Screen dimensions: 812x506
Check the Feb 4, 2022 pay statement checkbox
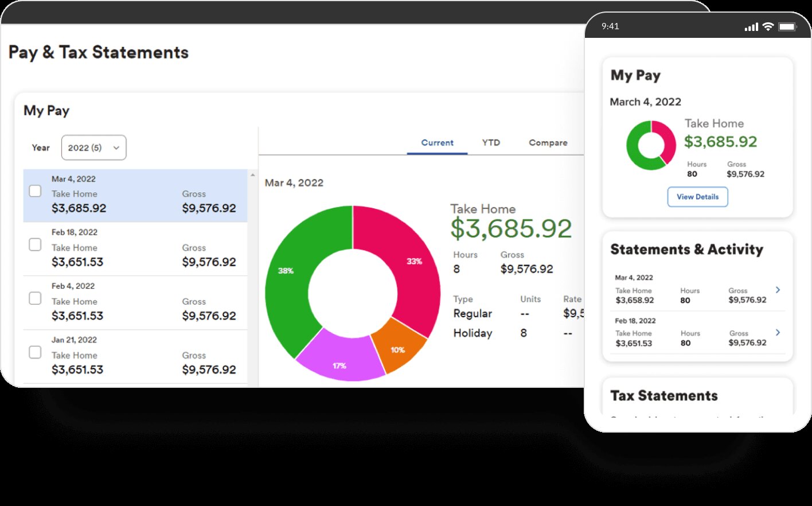coord(35,298)
